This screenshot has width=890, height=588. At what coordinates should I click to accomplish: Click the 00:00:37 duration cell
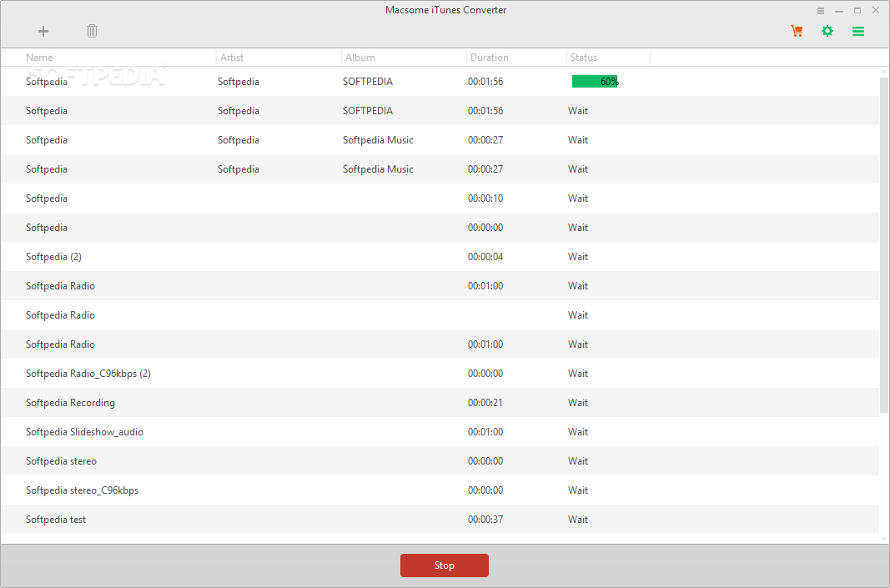pos(485,520)
